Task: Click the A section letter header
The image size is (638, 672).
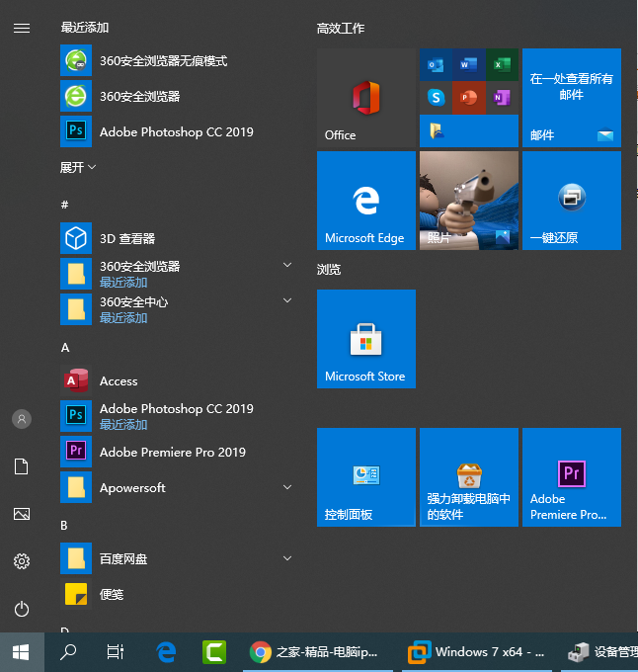Action: coord(65,348)
